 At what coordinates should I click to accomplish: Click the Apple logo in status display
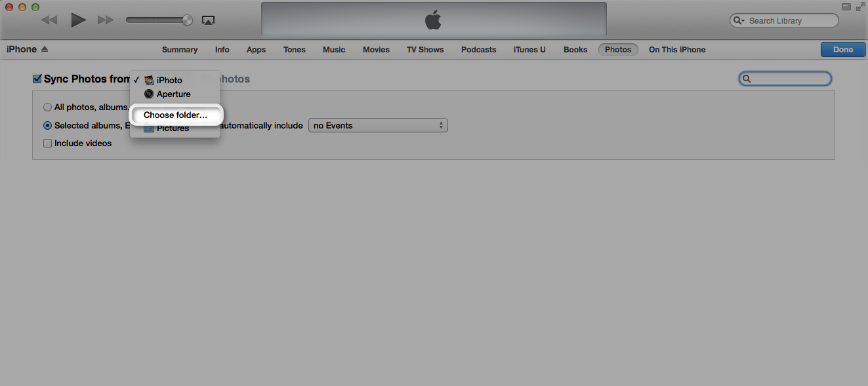coord(433,20)
